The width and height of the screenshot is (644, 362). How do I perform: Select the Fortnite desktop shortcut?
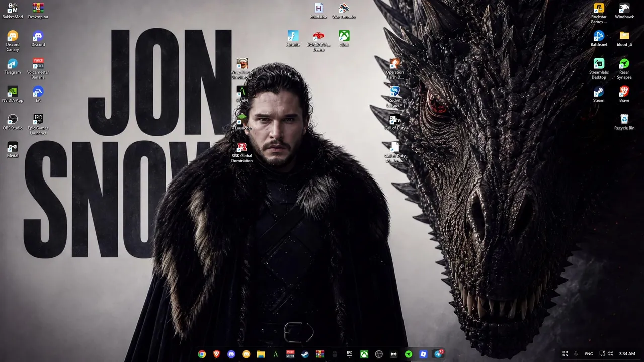(x=293, y=39)
